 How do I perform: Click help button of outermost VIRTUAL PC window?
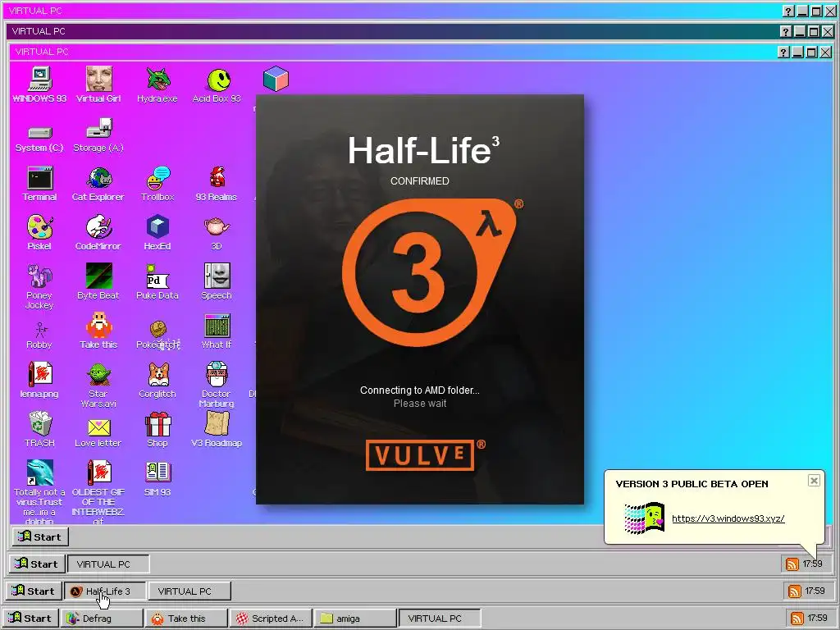tap(788, 11)
